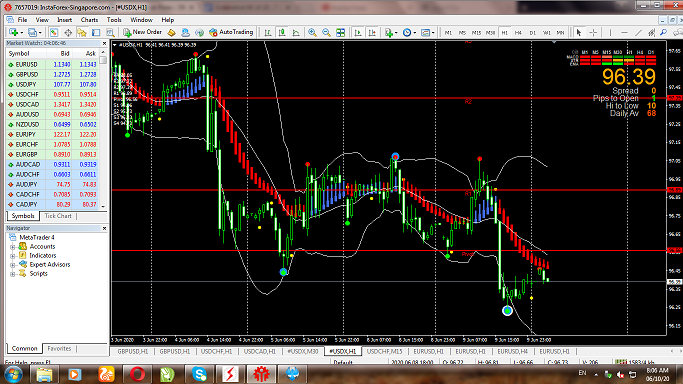The height and width of the screenshot is (384, 683).
Task: Open the Profiles toolbar icon
Action: (32, 32)
